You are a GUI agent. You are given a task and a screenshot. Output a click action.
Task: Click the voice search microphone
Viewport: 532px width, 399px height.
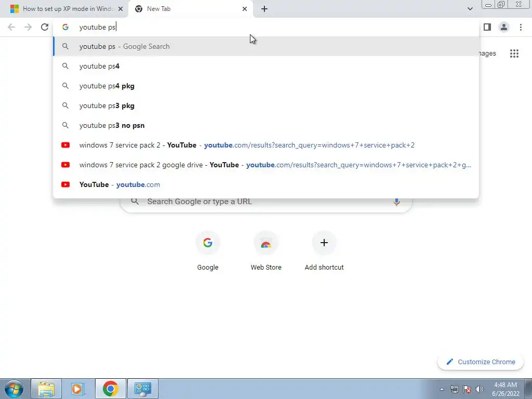(x=396, y=202)
